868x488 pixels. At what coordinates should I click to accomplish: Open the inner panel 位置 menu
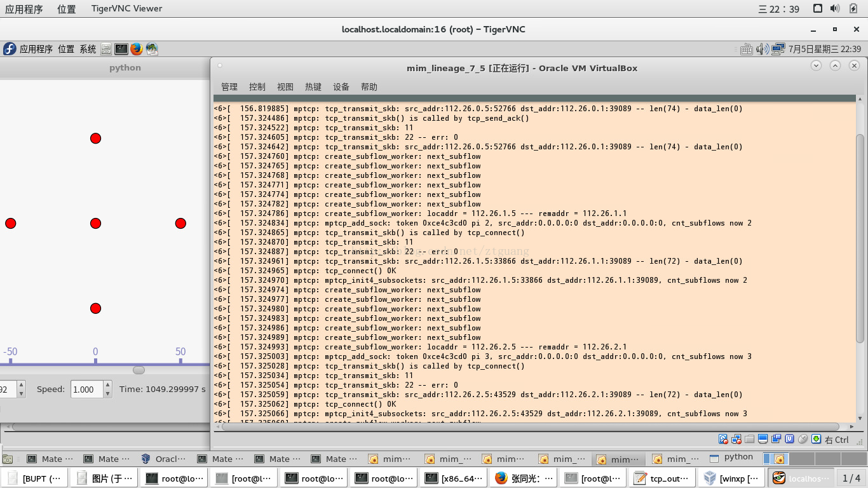coord(66,49)
